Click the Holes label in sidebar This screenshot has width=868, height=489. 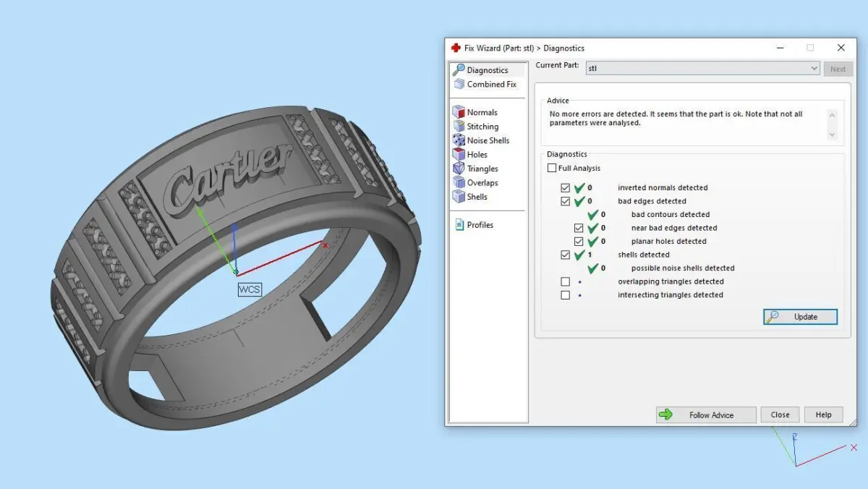[477, 154]
